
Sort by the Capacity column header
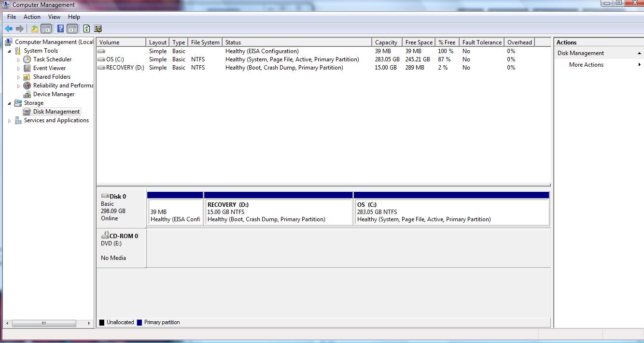(x=387, y=42)
